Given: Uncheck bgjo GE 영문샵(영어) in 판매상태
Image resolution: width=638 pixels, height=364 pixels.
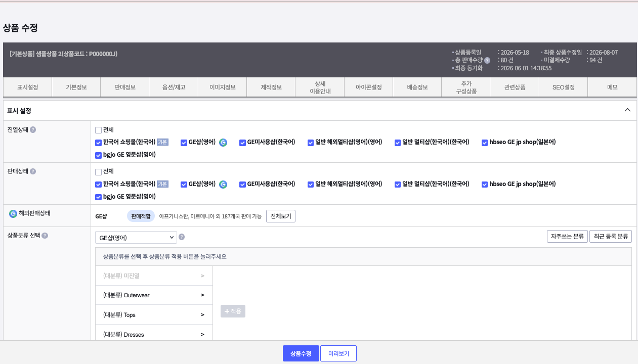Looking at the screenshot, I should pyautogui.click(x=99, y=196).
